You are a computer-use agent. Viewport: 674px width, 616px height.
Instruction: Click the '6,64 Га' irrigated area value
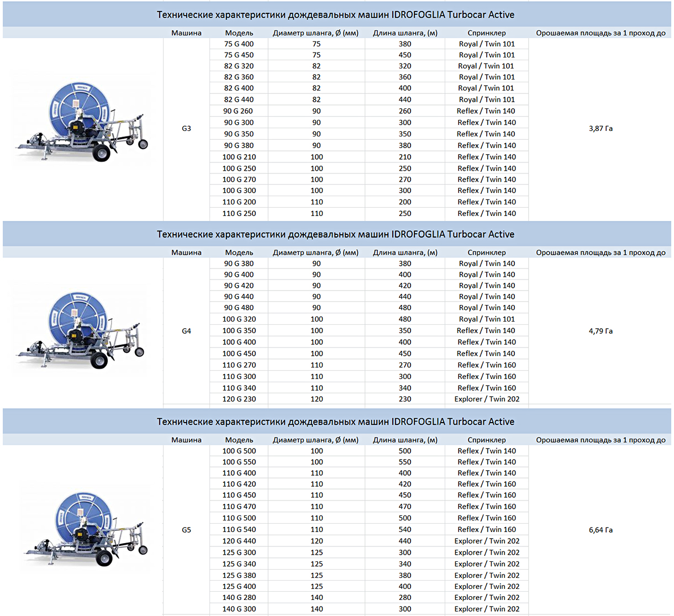point(601,530)
